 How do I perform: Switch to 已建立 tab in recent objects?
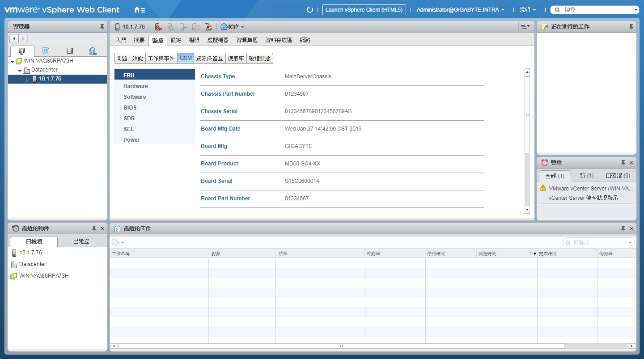coord(81,241)
